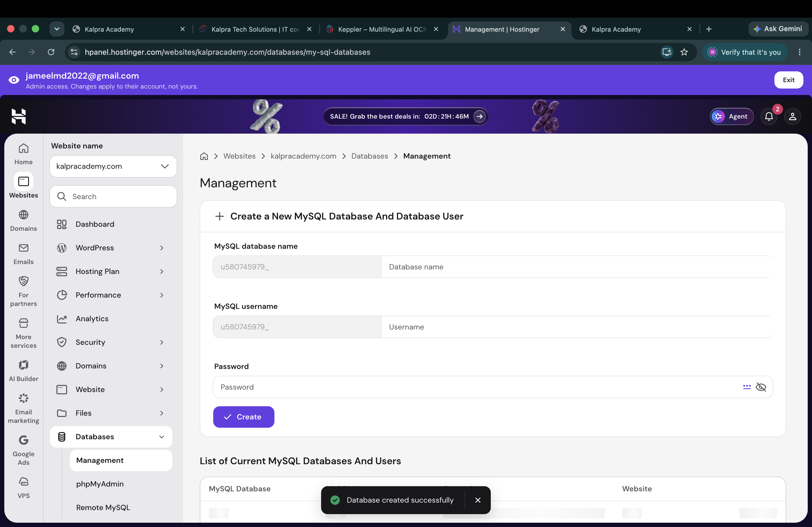The height and width of the screenshot is (527, 812).
Task: Click the Databases breadcrumb link
Action: pos(370,156)
